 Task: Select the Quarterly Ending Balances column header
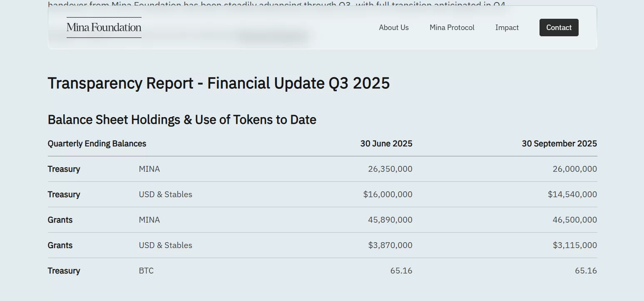coord(97,144)
